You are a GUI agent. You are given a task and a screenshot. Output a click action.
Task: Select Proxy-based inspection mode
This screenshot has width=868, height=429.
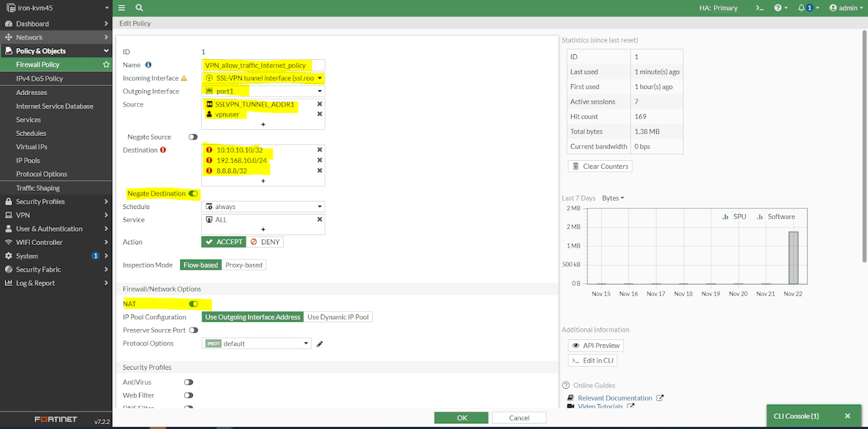click(x=244, y=265)
